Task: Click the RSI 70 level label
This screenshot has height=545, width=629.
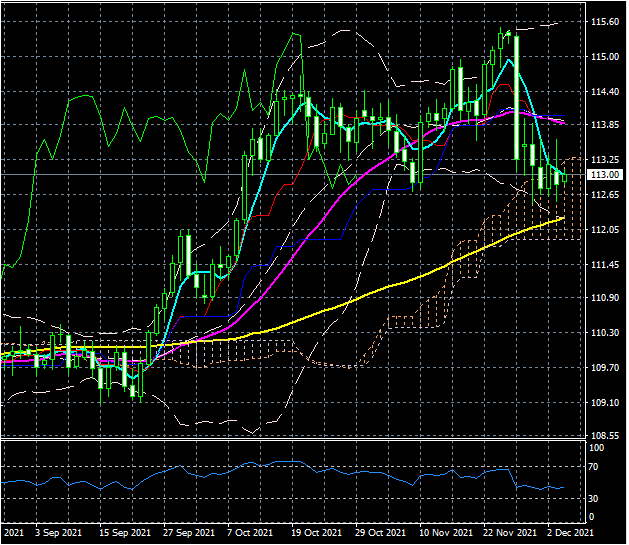Action: [x=593, y=467]
